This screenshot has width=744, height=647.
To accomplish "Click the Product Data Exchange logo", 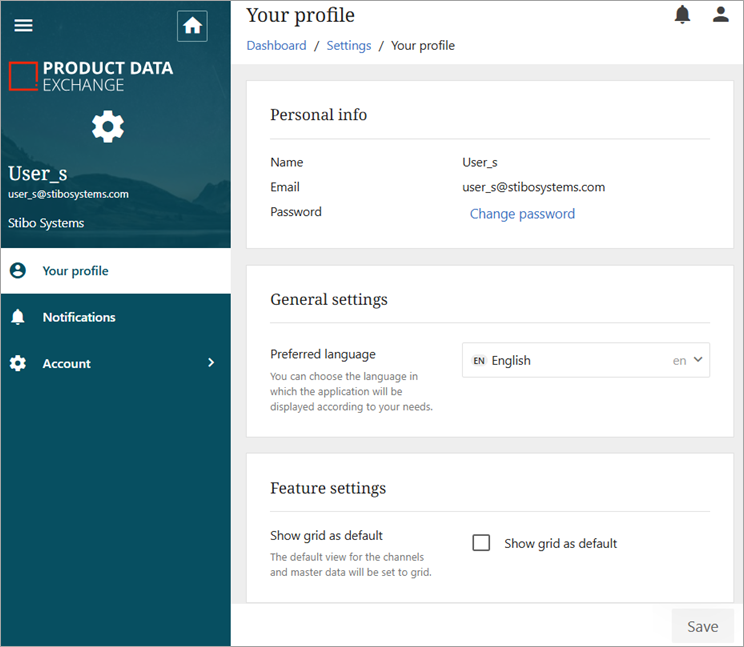I will tap(91, 76).
